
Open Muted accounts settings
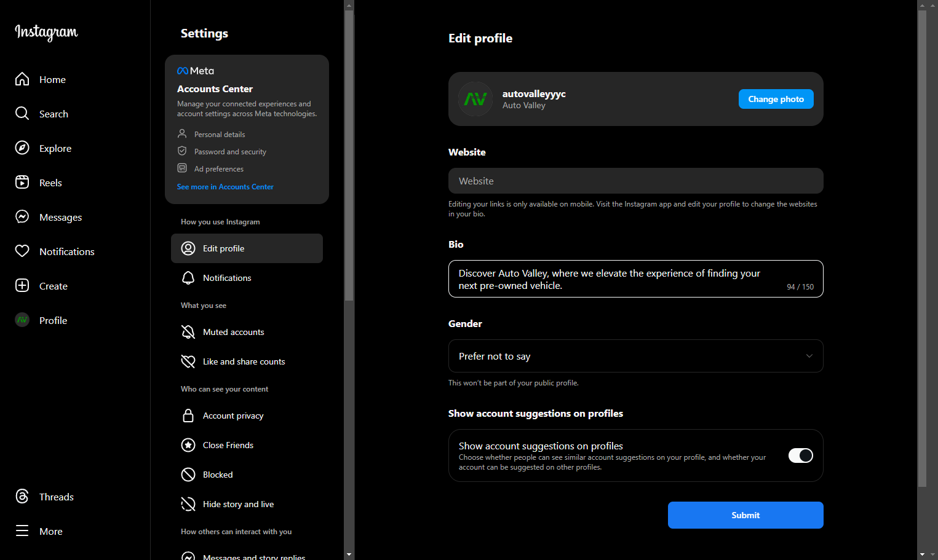coord(247,332)
